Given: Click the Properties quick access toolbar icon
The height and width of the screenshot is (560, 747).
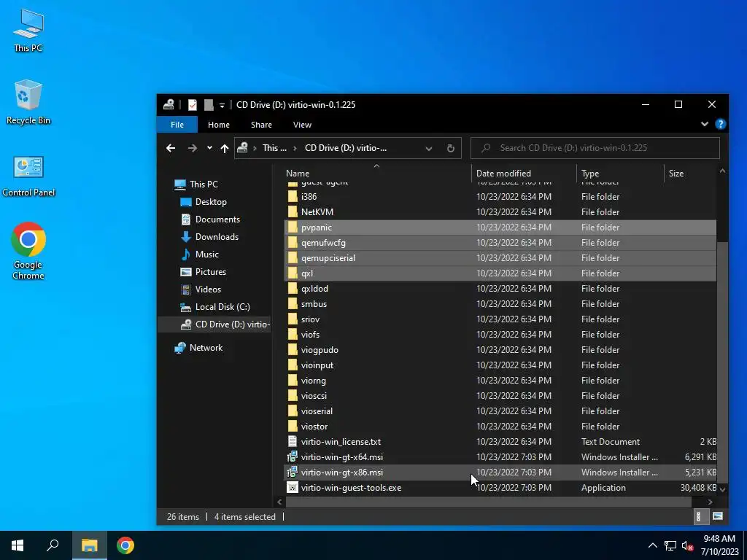Looking at the screenshot, I should pos(193,105).
